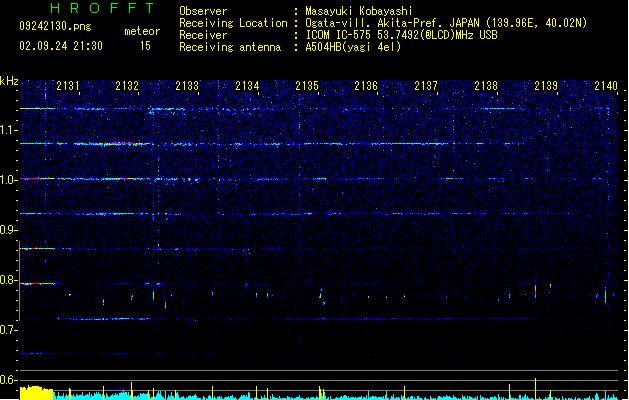The image size is (629, 400).
Task: Select observer name Masayuki Kobayashi
Action: point(358,11)
